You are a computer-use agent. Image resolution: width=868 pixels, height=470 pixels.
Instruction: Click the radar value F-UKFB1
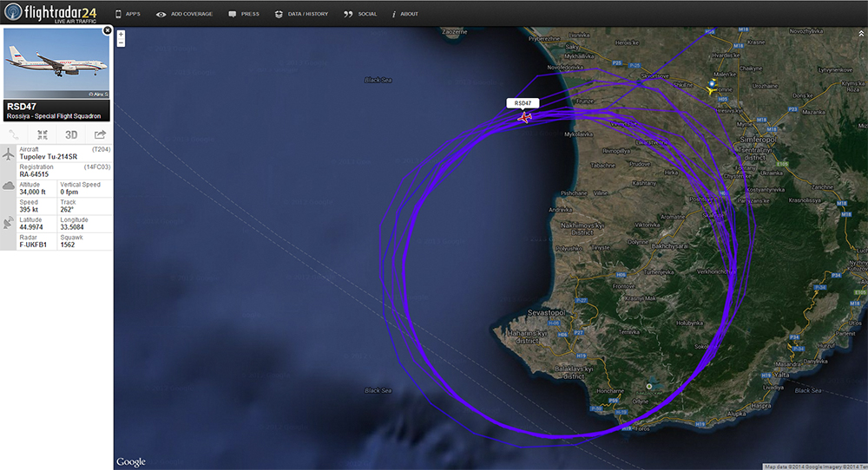pyautogui.click(x=33, y=245)
